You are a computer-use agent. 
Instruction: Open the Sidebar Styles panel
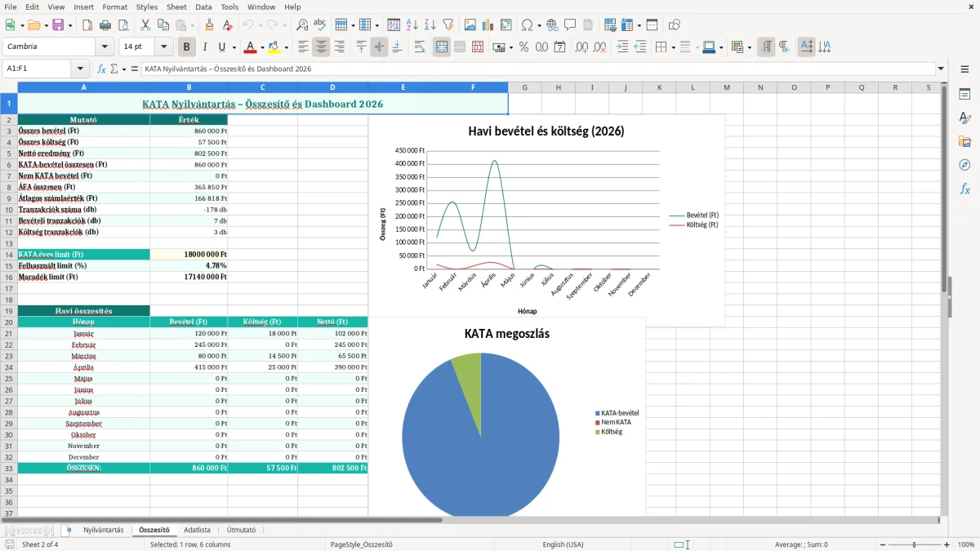coord(964,118)
